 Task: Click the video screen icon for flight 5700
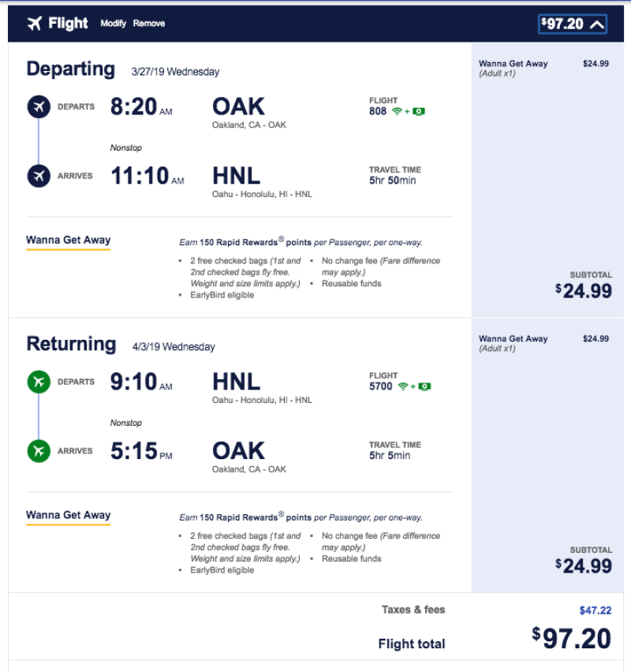424,386
